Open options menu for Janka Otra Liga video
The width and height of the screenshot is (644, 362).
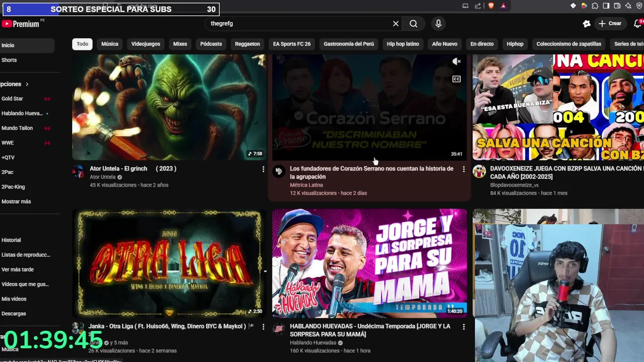pos(263,327)
